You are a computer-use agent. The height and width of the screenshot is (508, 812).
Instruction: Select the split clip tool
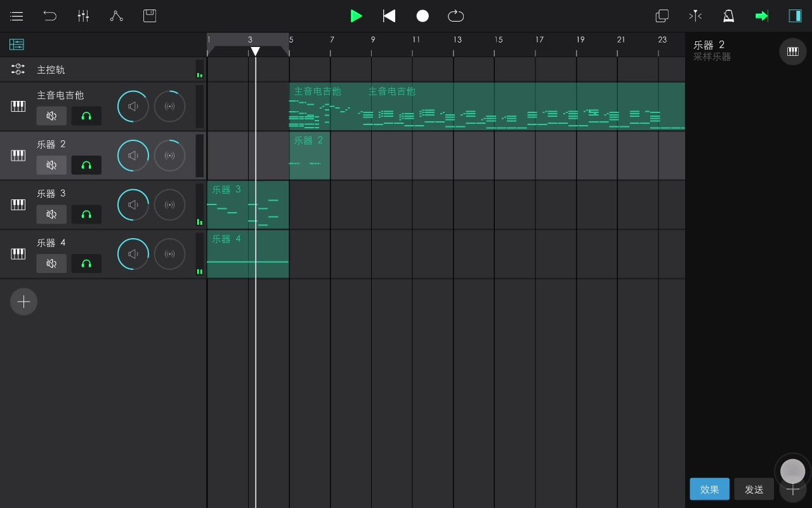(x=695, y=16)
